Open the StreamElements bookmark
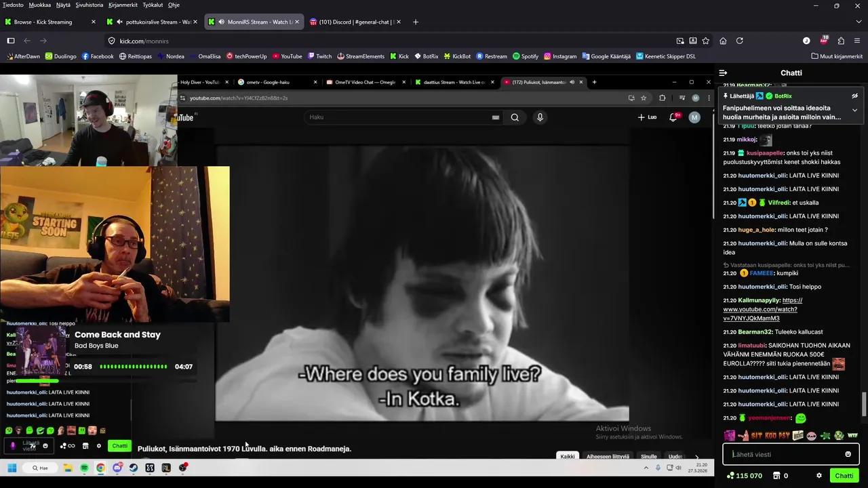This screenshot has width=868, height=488. click(x=361, y=56)
